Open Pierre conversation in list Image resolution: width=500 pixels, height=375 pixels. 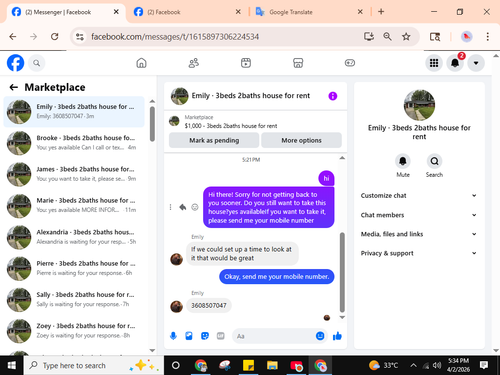click(x=74, y=268)
